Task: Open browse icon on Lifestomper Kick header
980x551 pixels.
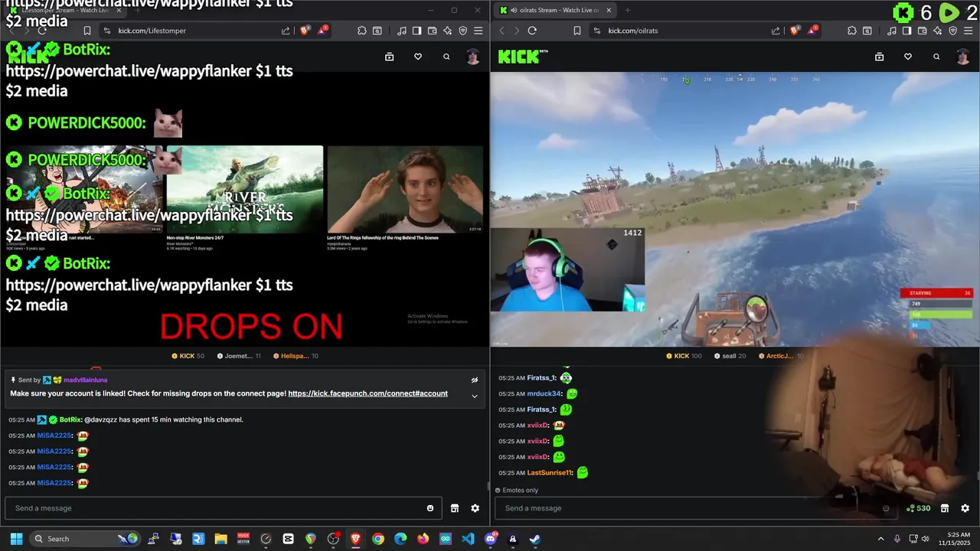Action: coord(389,57)
